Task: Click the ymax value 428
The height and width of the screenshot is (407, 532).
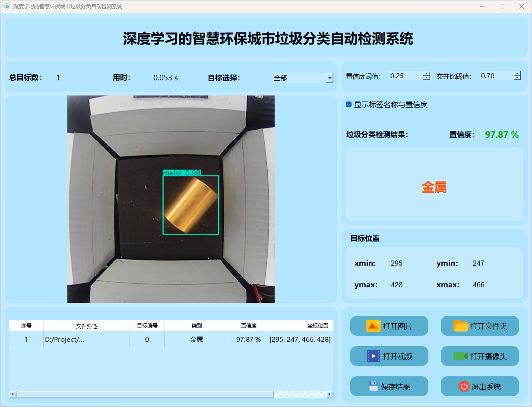Action: click(x=396, y=285)
